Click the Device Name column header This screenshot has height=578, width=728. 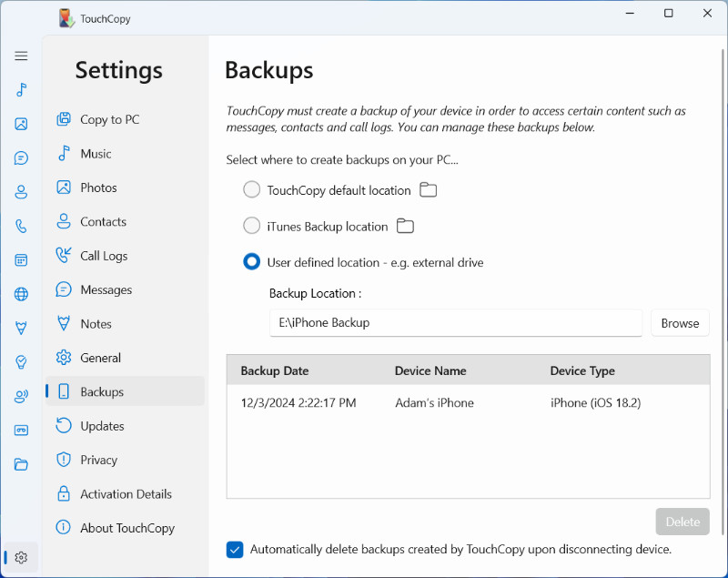point(430,370)
